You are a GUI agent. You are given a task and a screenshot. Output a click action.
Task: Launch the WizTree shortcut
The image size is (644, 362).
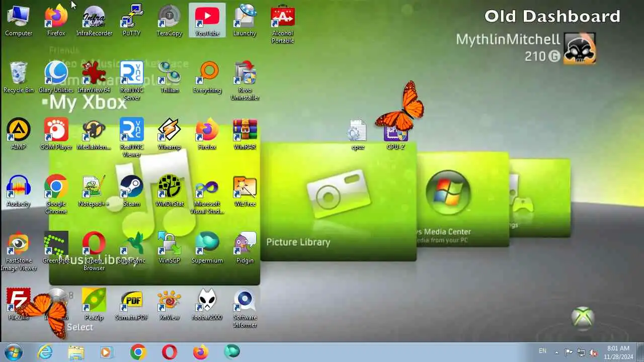tap(245, 192)
